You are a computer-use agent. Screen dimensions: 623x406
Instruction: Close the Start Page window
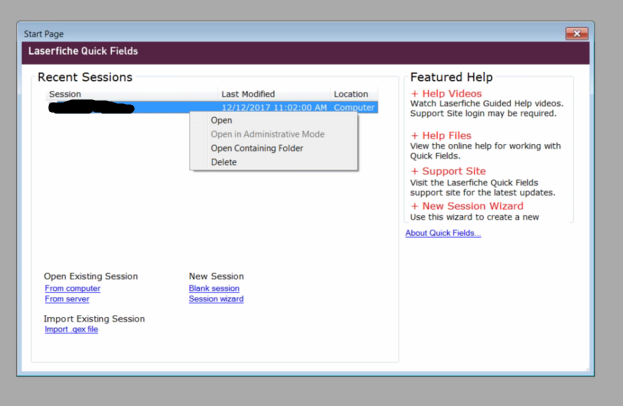coord(577,34)
